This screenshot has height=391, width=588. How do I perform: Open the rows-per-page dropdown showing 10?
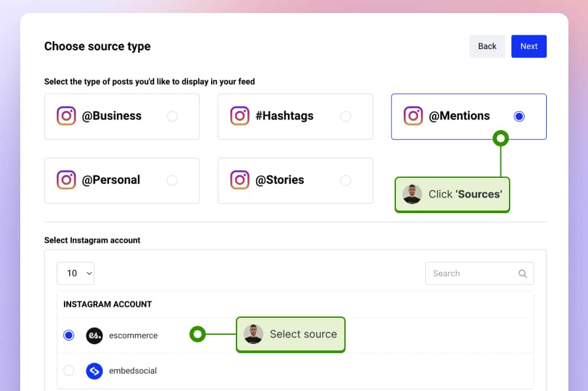coord(76,273)
